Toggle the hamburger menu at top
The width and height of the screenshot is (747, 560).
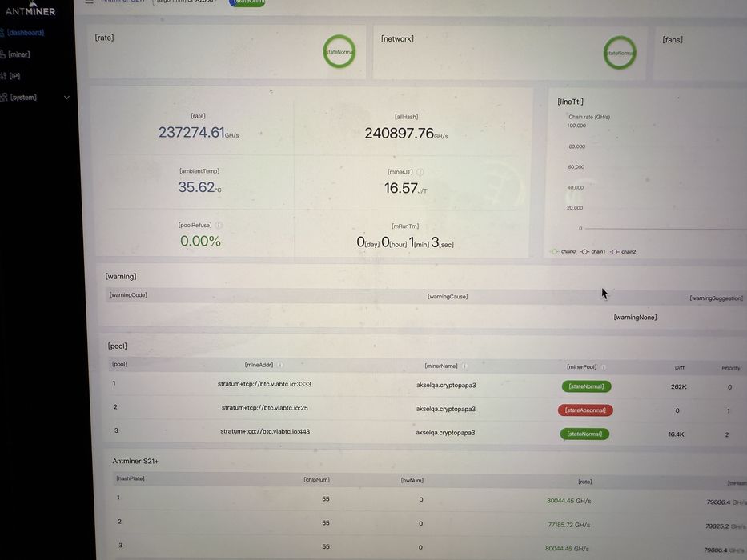pos(89,2)
